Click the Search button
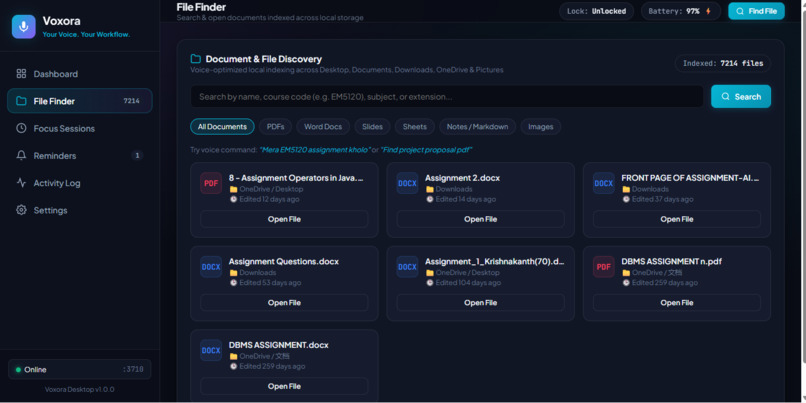 coord(741,96)
